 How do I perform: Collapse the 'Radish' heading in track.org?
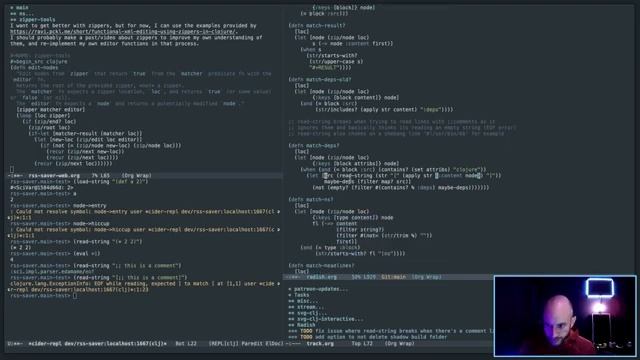click(x=302, y=325)
